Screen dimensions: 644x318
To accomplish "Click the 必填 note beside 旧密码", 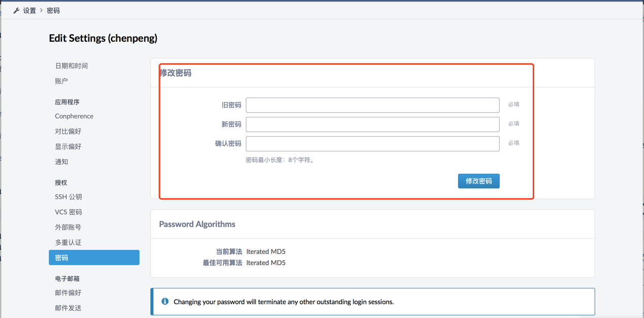I will (513, 104).
